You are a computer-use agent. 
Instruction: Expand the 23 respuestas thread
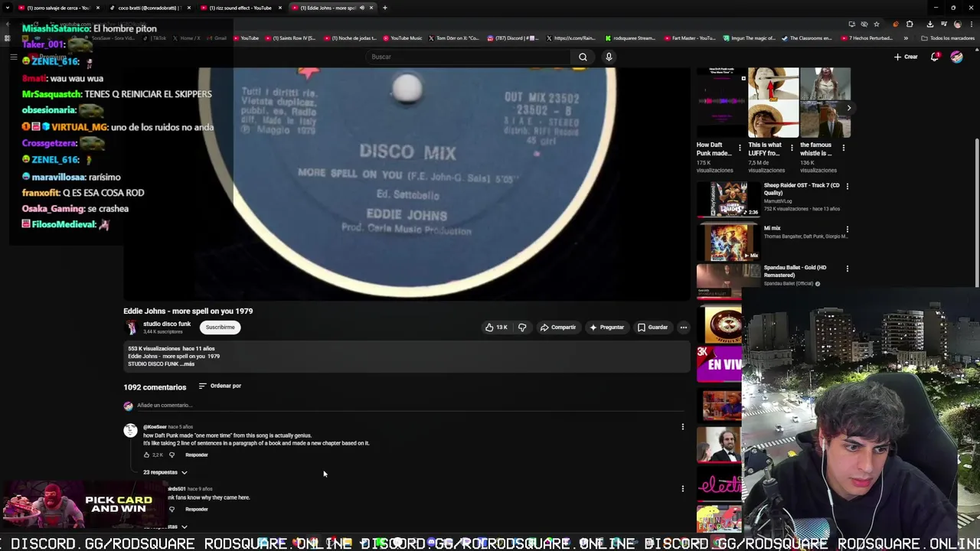pos(165,472)
